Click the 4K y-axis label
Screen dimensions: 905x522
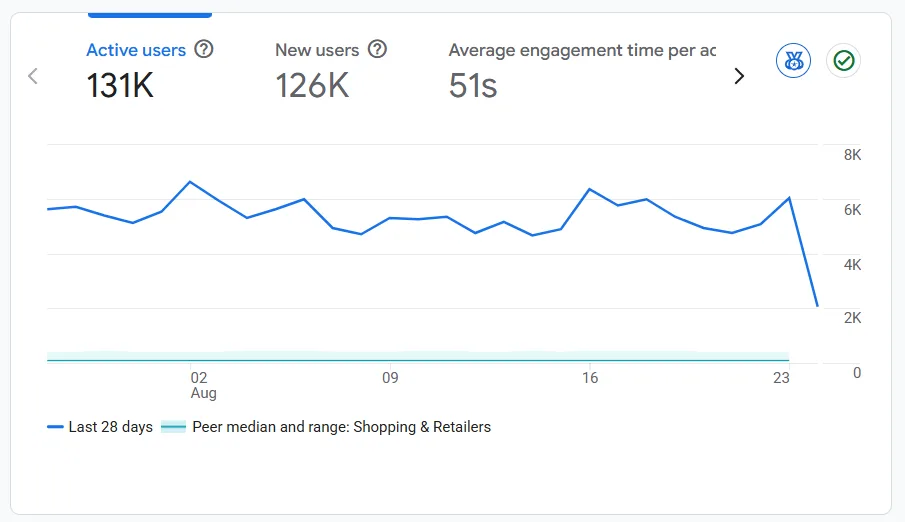pyautogui.click(x=852, y=264)
